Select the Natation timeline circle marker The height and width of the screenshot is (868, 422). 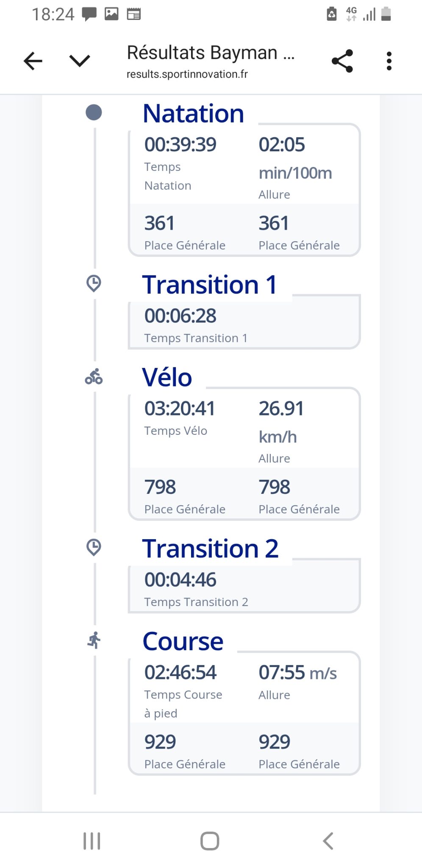click(94, 113)
